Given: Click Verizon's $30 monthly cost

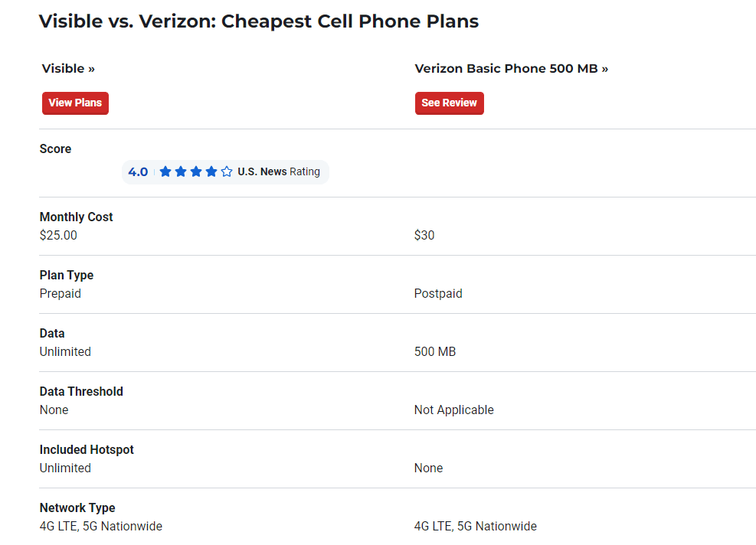Looking at the screenshot, I should (424, 236).
